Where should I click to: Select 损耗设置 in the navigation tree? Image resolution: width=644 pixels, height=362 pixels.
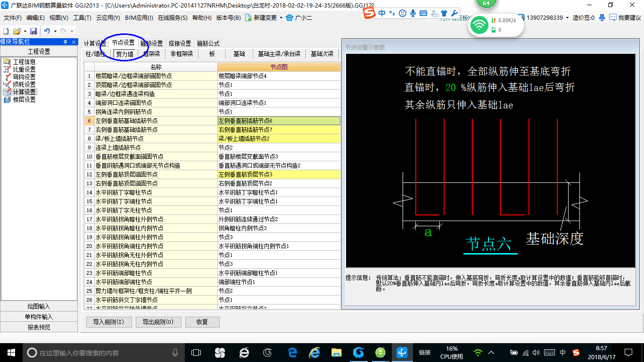[x=24, y=84]
